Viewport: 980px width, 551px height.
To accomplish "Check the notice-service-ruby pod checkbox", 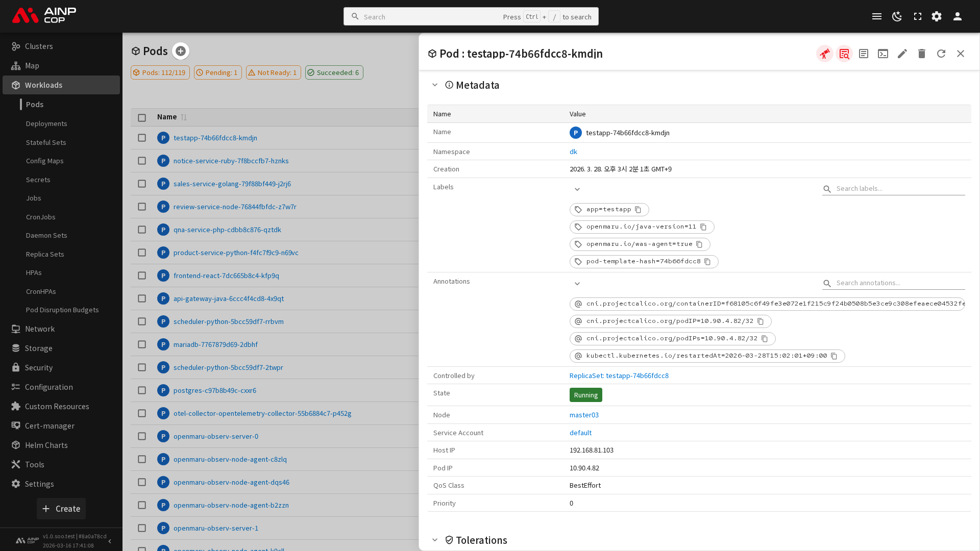I will point(142,161).
